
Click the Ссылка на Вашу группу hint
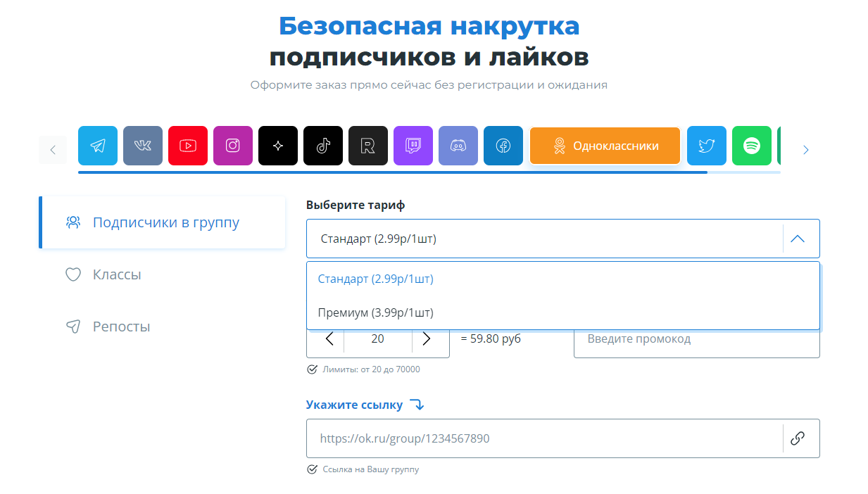pyautogui.click(x=370, y=469)
